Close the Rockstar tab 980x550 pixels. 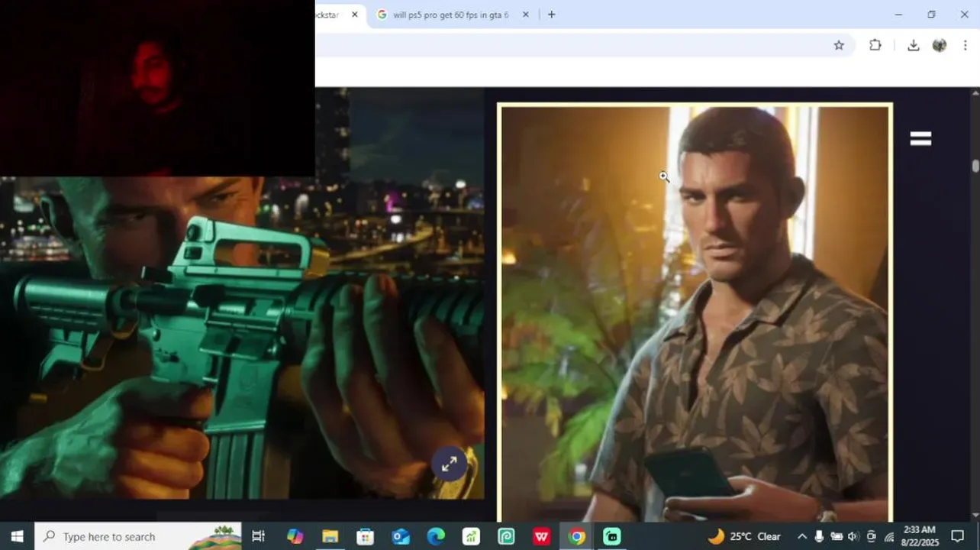click(354, 15)
